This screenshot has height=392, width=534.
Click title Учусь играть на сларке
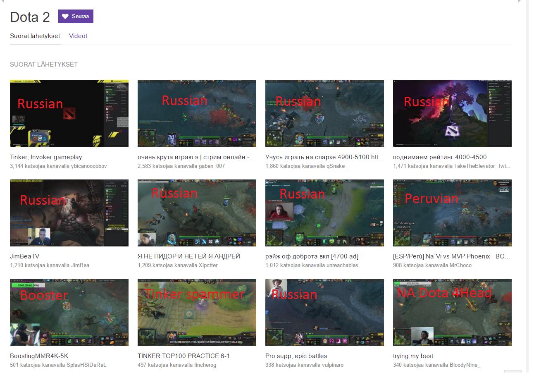324,157
